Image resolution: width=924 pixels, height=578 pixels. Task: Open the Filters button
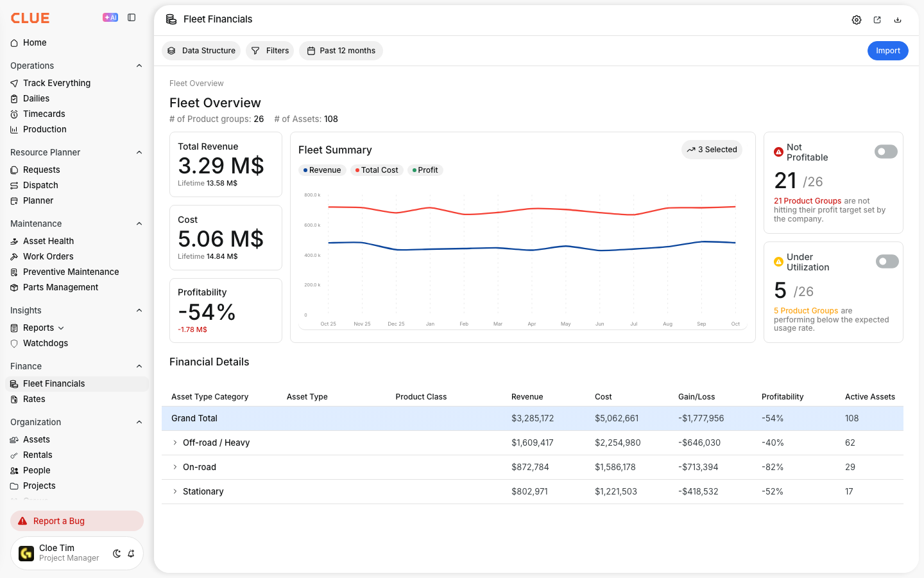tap(270, 51)
